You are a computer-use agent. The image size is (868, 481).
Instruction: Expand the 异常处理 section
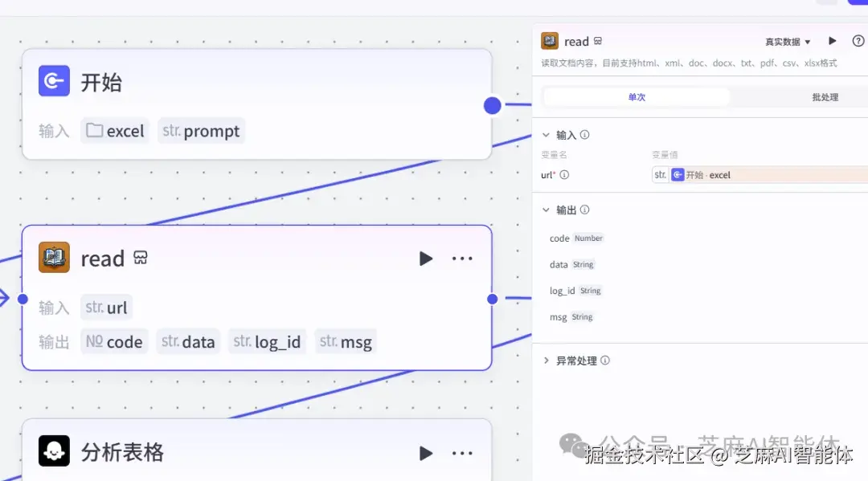tap(549, 360)
